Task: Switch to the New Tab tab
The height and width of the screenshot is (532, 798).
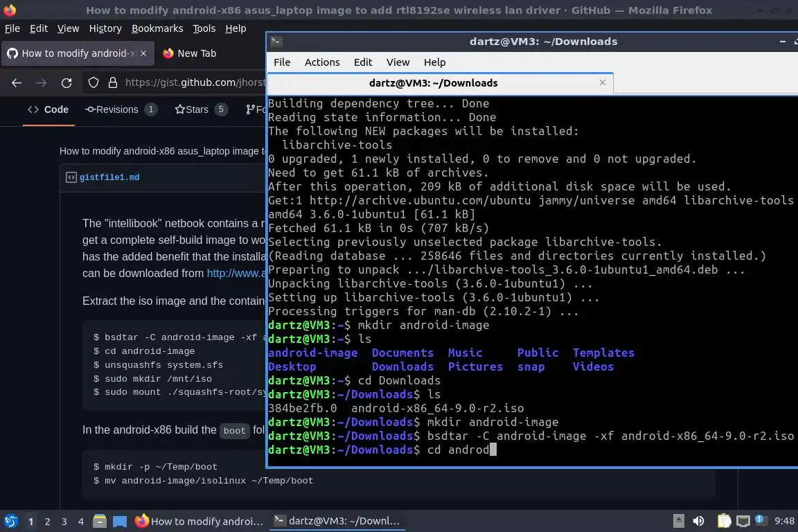Action: click(190, 53)
